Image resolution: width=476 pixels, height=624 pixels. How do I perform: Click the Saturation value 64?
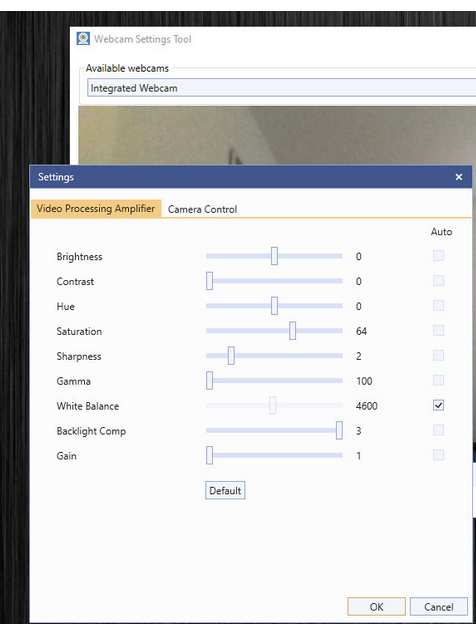pos(361,332)
